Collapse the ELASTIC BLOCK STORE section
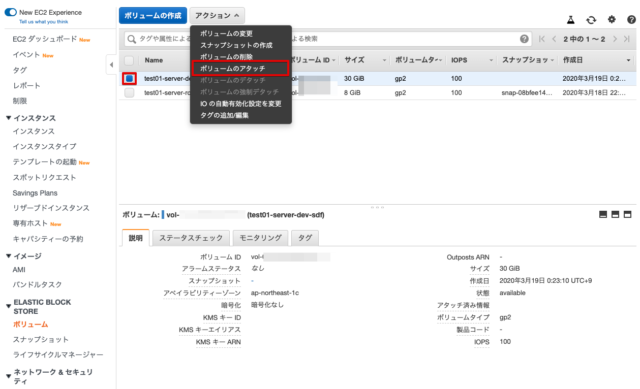 [x=9, y=306]
